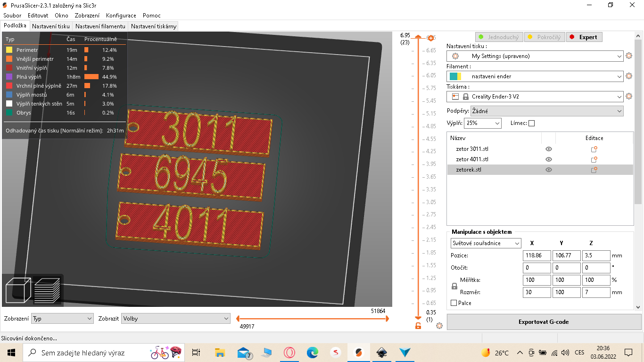Open the Mail app in the taskbar
The width and height of the screenshot is (644, 362).
pyautogui.click(x=244, y=352)
